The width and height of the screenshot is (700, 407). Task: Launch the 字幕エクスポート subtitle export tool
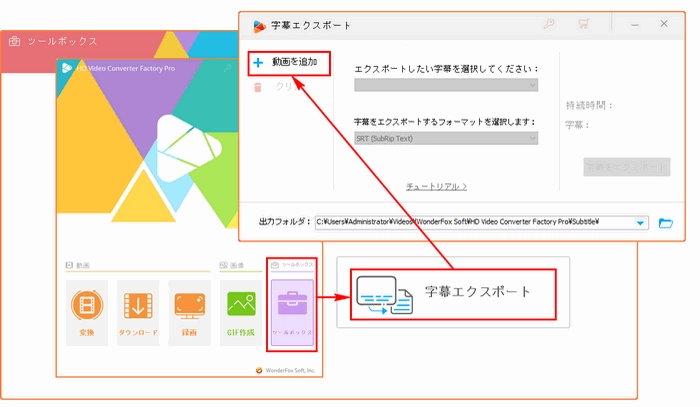pyautogui.click(x=454, y=292)
